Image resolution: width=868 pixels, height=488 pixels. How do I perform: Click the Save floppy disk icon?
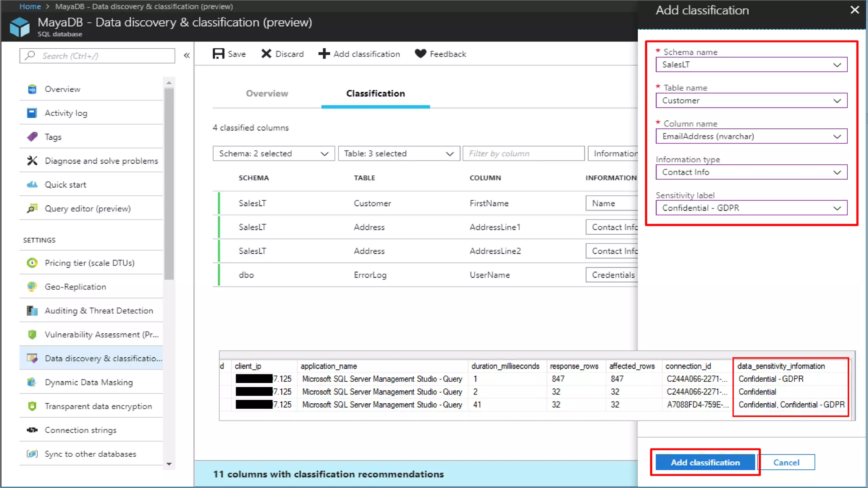click(x=218, y=54)
